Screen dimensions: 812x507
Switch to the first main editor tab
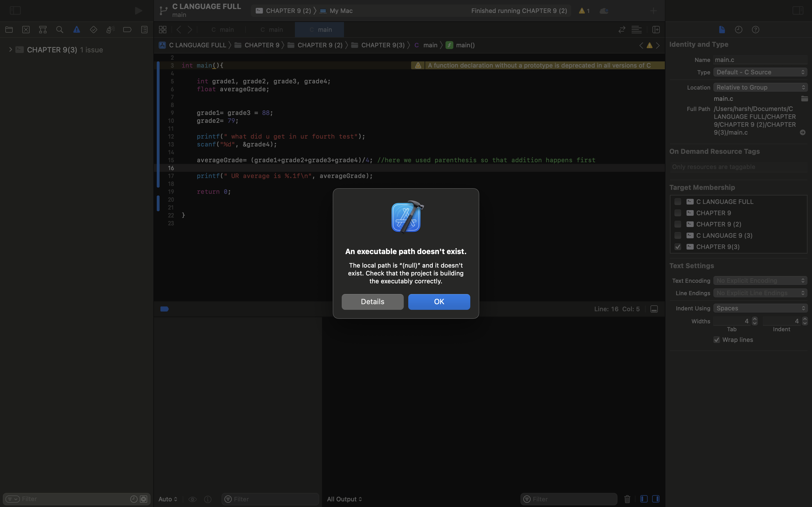click(x=222, y=30)
